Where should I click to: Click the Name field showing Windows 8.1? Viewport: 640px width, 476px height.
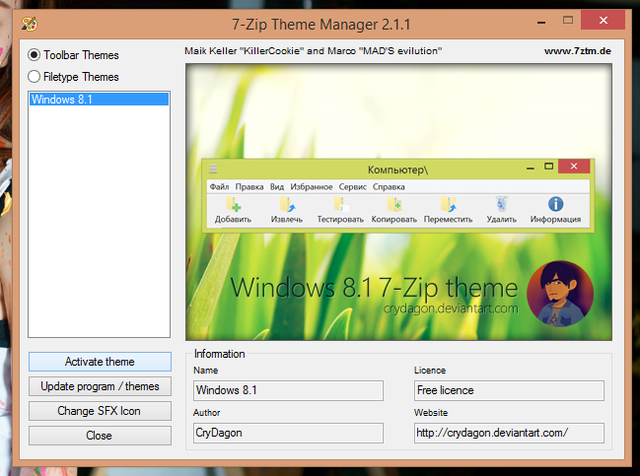click(x=288, y=390)
